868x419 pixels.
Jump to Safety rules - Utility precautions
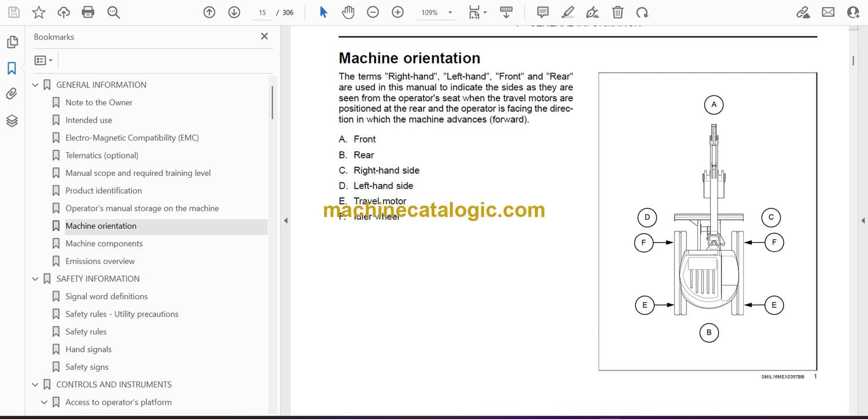[122, 314]
